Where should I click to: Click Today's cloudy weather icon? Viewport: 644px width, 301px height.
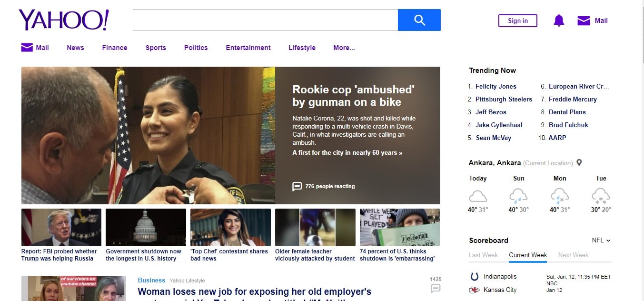pyautogui.click(x=478, y=196)
